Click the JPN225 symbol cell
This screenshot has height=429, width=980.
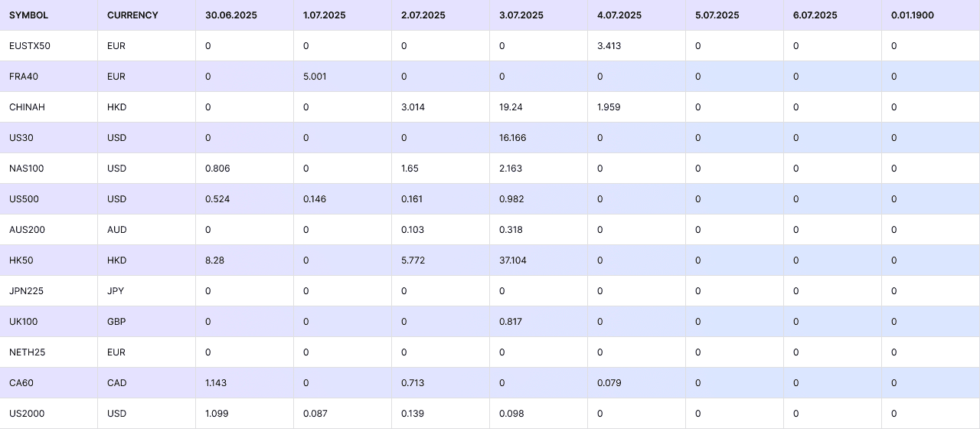[x=49, y=291]
